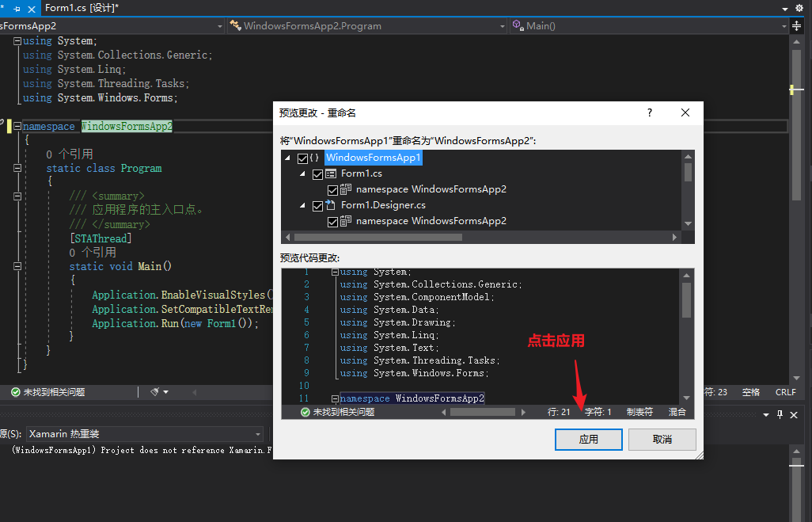This screenshot has height=522, width=812.
Task: Click the code preview horizontal scrollbar thumb
Action: click(x=483, y=412)
